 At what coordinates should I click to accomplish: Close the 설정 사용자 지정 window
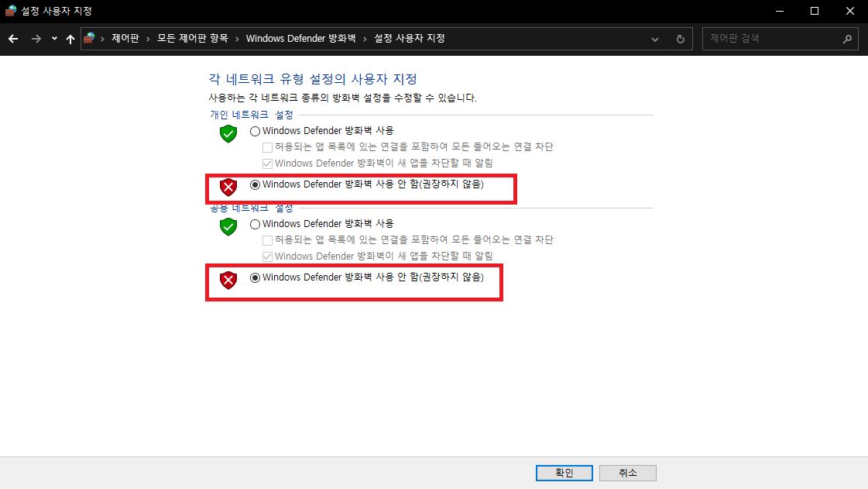(x=849, y=11)
